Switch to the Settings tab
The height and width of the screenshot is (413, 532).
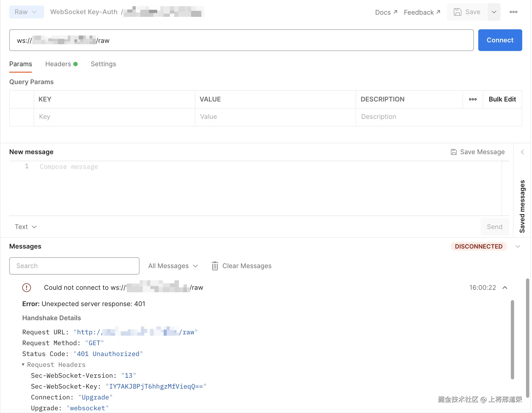(x=103, y=64)
